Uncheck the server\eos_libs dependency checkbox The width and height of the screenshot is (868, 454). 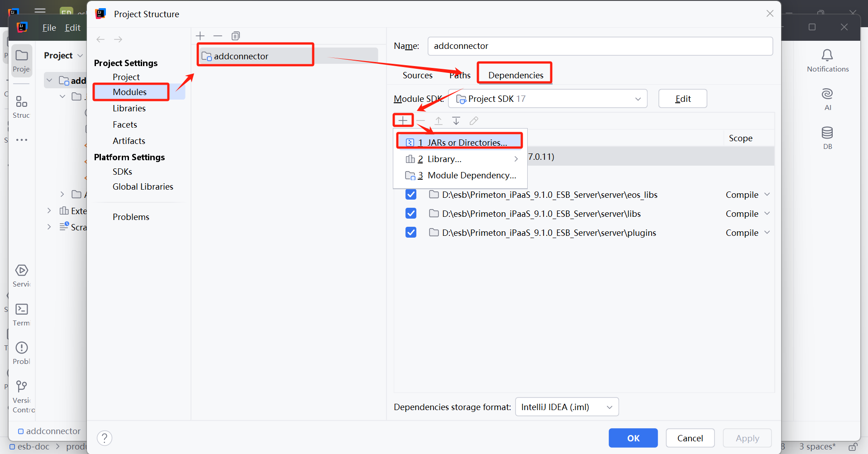411,195
